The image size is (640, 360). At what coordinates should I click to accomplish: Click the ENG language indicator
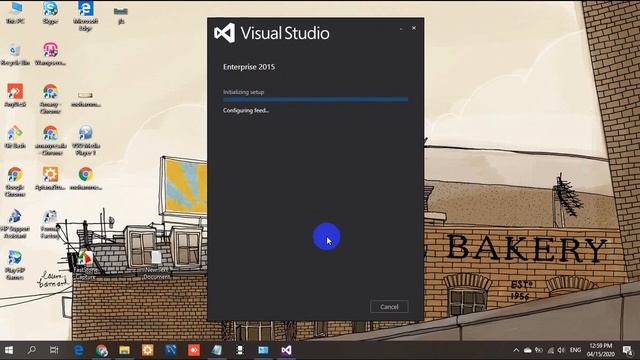tap(576, 350)
